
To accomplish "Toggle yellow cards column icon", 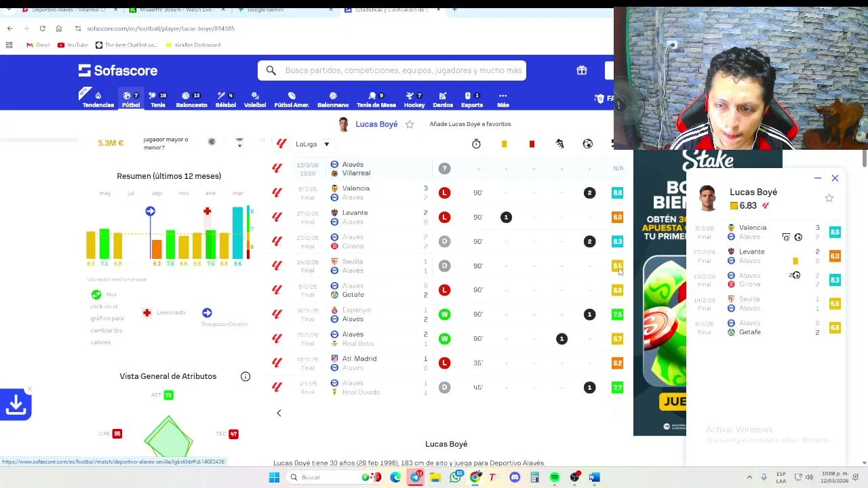I will pos(504,144).
